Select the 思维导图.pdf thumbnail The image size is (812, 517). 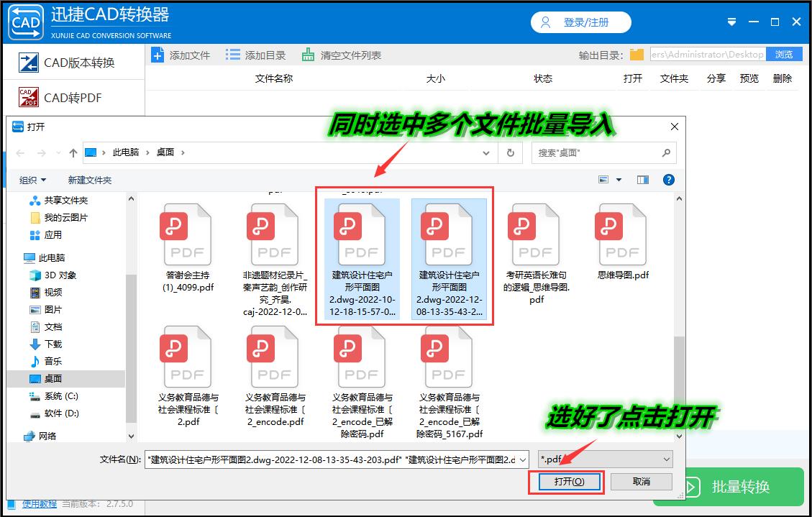click(x=621, y=234)
